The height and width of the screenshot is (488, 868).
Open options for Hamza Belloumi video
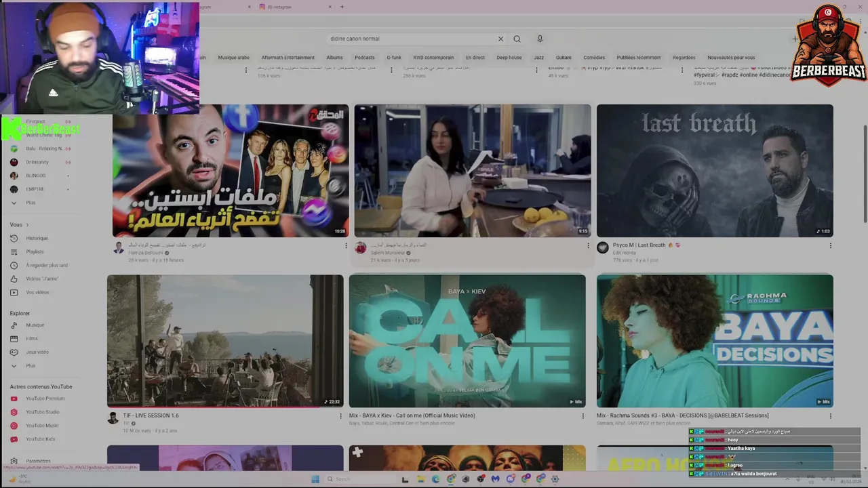pos(346,246)
